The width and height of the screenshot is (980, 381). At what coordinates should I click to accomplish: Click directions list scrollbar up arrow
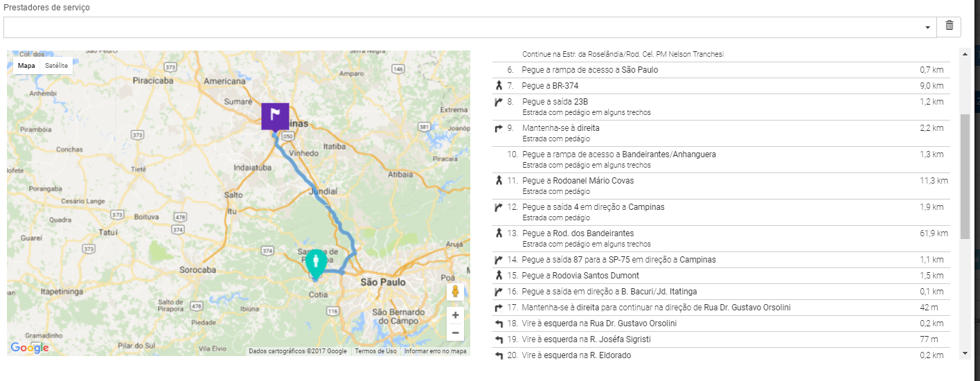(965, 53)
